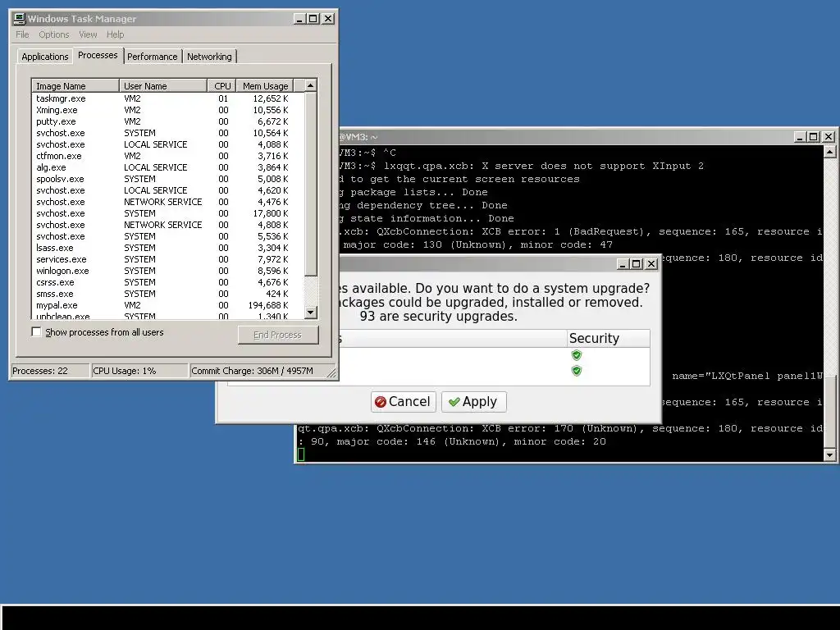Image resolution: width=840 pixels, height=630 pixels.
Task: Click the Task Manager title bar icon
Action: pyautogui.click(x=20, y=19)
